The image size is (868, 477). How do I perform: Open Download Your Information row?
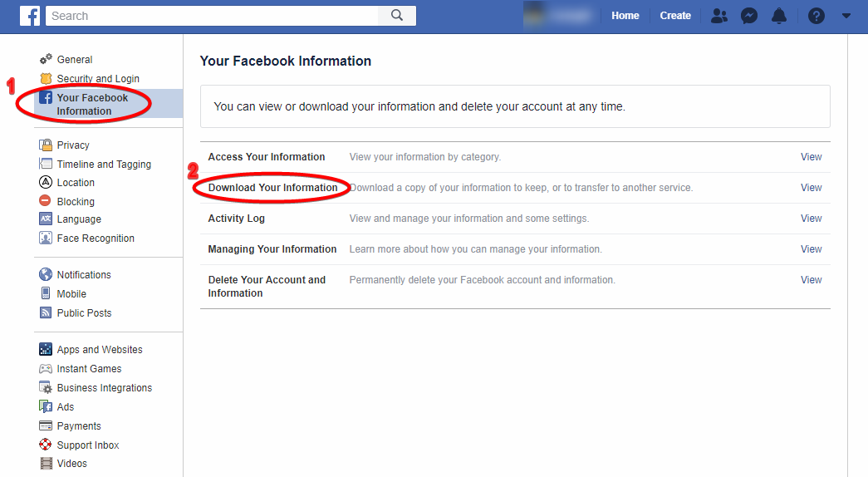(272, 188)
